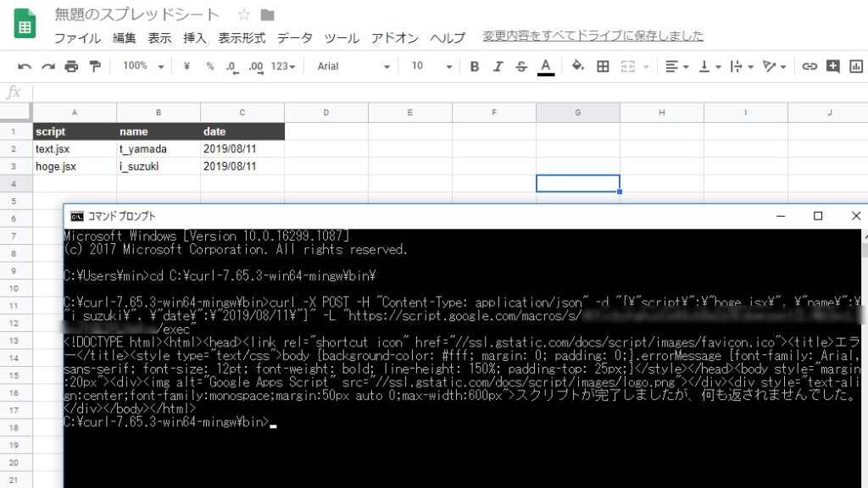The width and height of the screenshot is (868, 488).
Task: Open the fill color bucket tool
Action: coord(578,66)
